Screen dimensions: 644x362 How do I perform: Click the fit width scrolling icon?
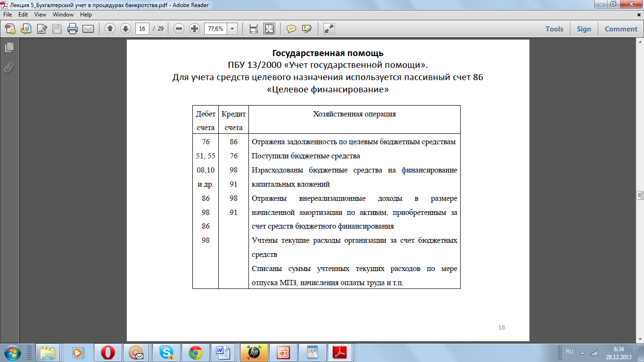(x=254, y=29)
